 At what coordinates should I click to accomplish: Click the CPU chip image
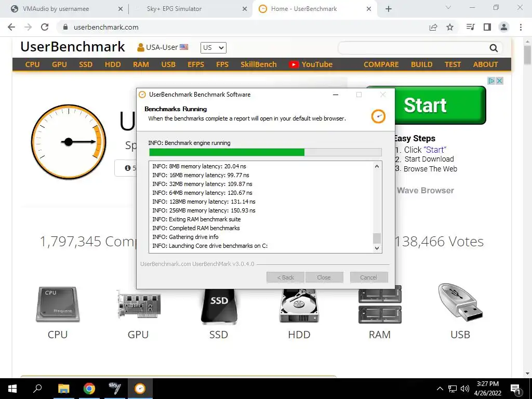coord(58,304)
